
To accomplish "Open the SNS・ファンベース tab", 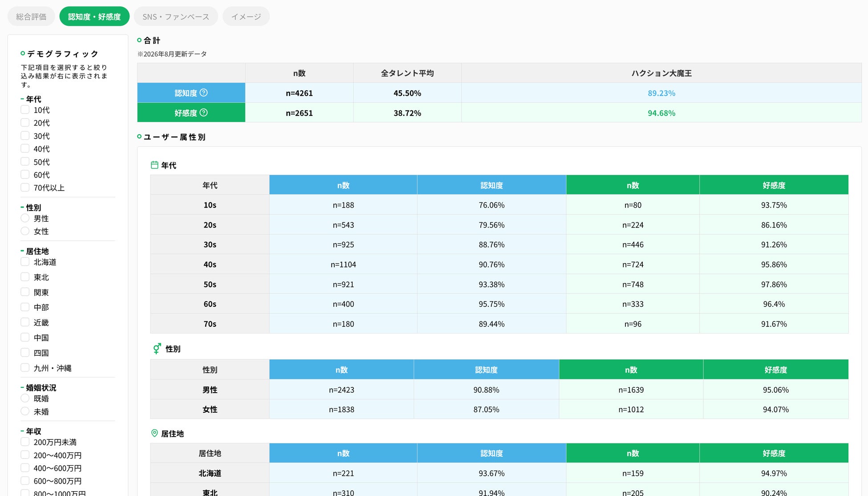I will 176,16.
